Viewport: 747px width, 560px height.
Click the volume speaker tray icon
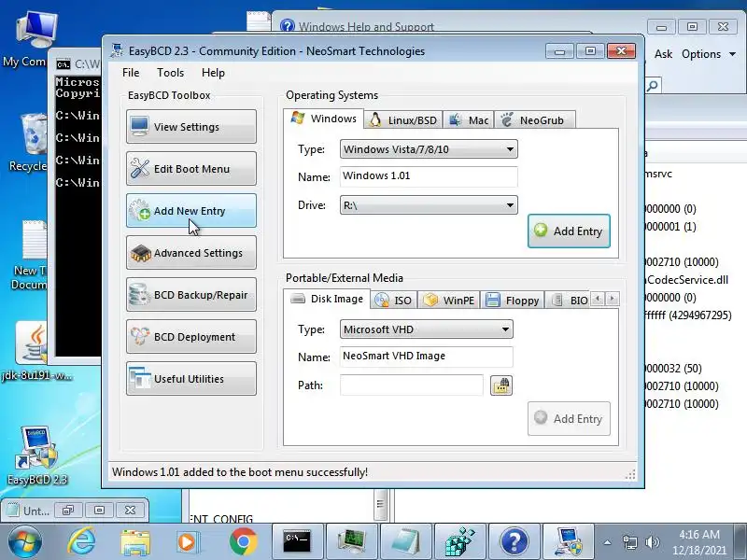652,542
